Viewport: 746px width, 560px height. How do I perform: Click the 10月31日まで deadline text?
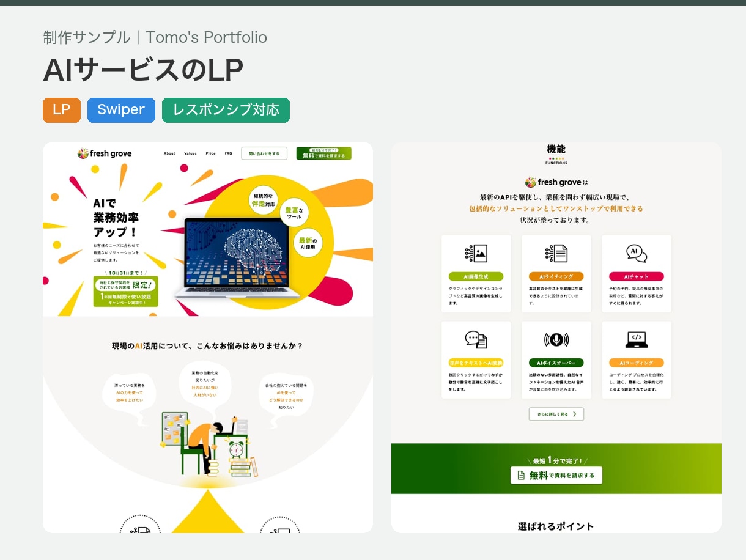(x=125, y=273)
